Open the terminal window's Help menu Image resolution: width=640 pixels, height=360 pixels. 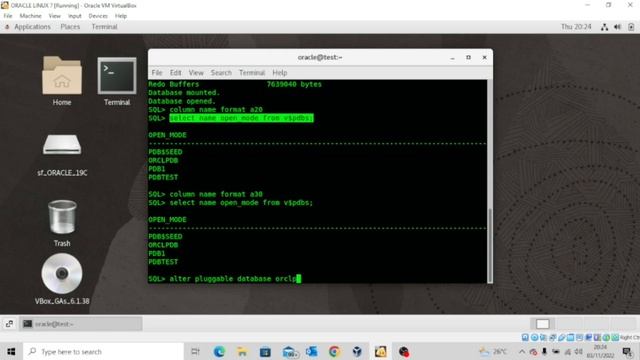coord(280,73)
